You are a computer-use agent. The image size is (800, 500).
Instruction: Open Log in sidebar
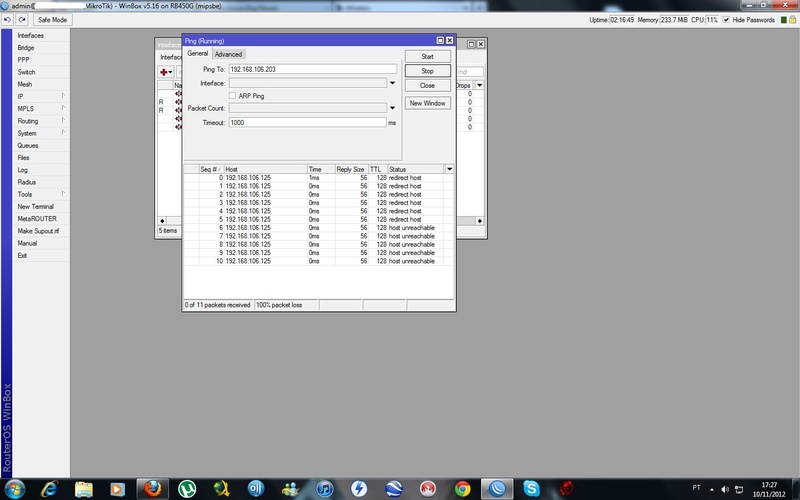tap(22, 170)
